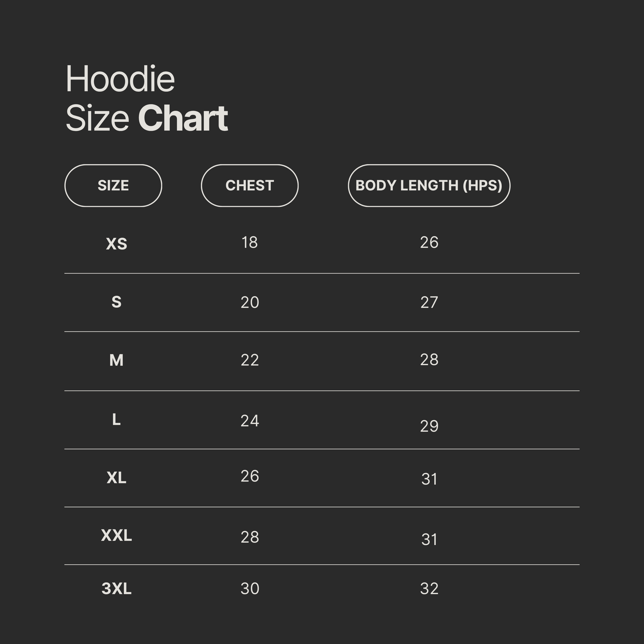Select the XL size label

116,478
